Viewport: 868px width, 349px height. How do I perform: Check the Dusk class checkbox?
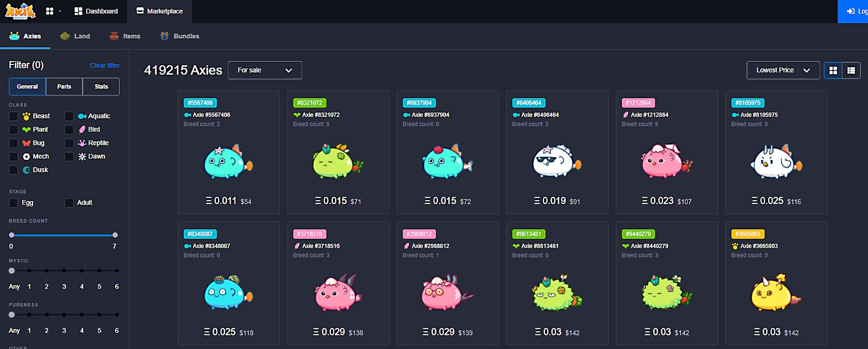click(14, 170)
